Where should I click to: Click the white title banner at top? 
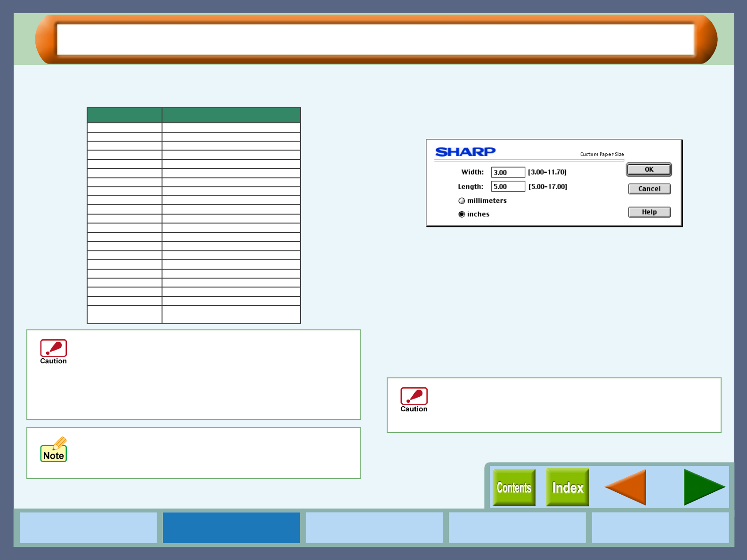(x=375, y=40)
